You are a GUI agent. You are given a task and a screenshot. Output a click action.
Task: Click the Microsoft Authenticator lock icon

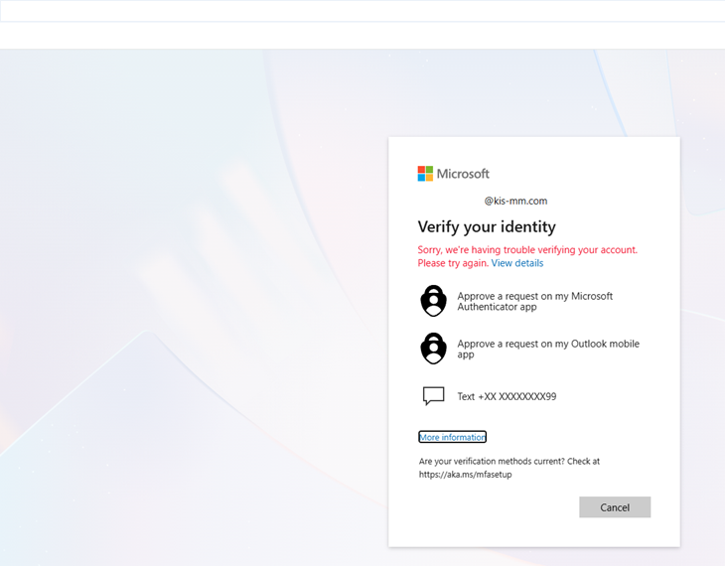click(x=433, y=301)
